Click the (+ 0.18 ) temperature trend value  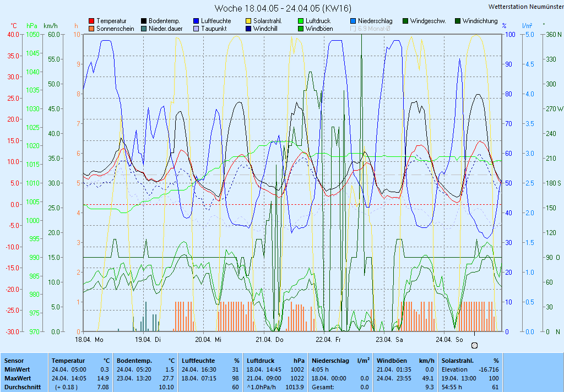point(66,388)
